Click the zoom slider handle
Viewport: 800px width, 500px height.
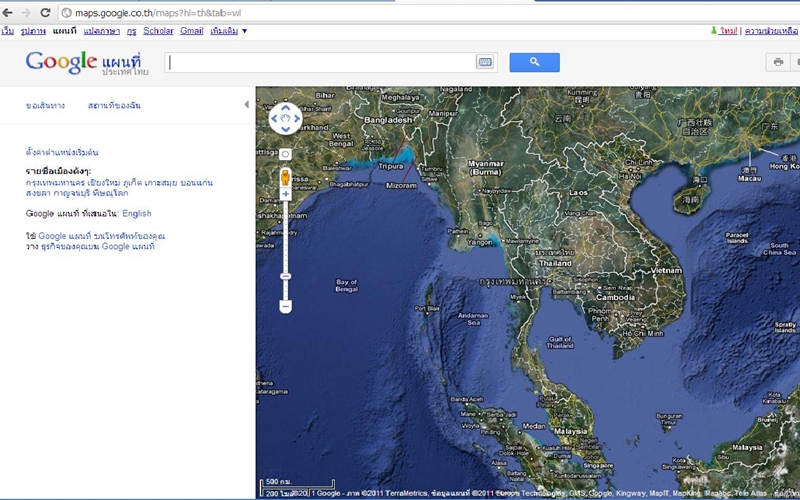285,276
